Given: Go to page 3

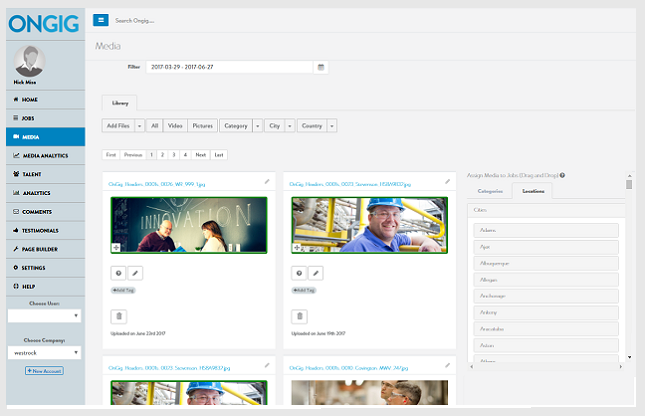Looking at the screenshot, I should [174, 155].
